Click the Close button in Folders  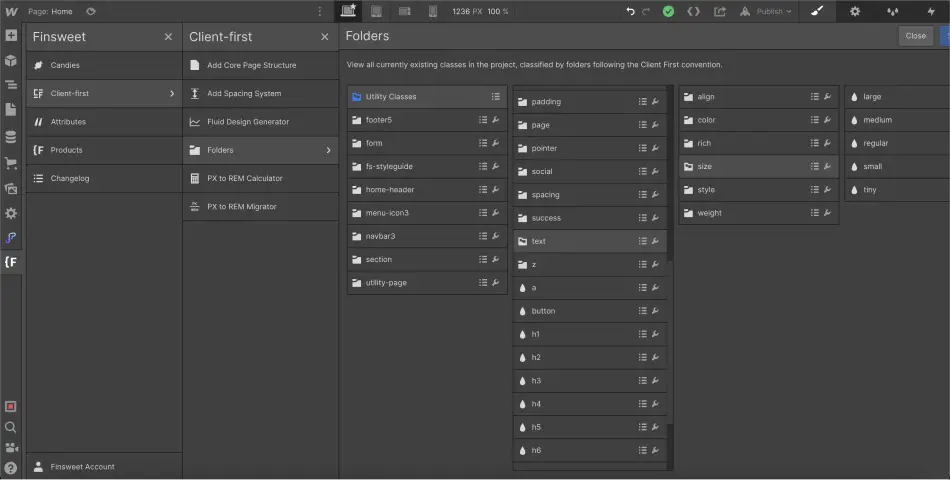915,36
